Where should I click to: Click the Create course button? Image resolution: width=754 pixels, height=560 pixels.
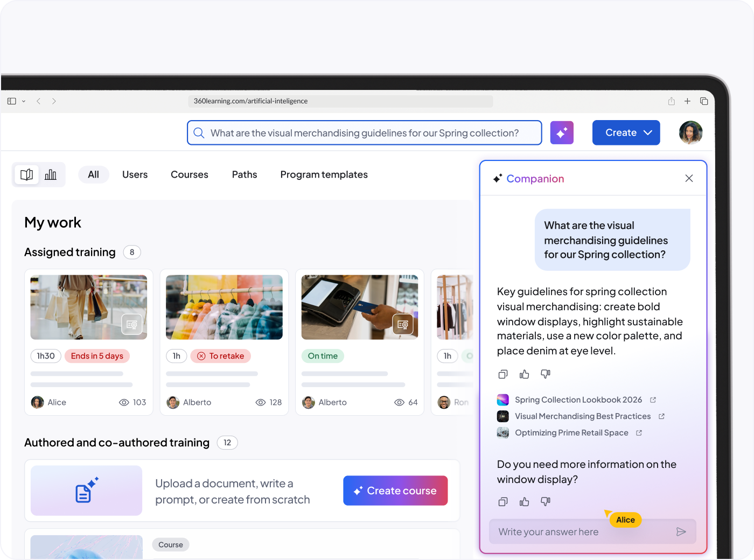pos(395,491)
